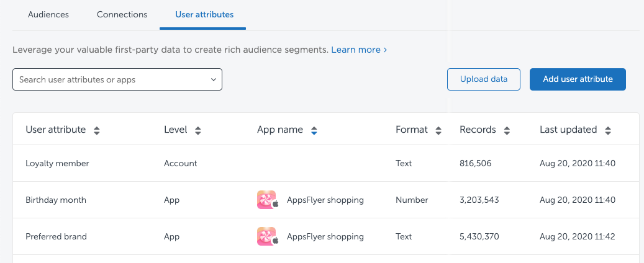The width and height of the screenshot is (644, 263).
Task: Open the Connections tab
Action: tap(122, 14)
